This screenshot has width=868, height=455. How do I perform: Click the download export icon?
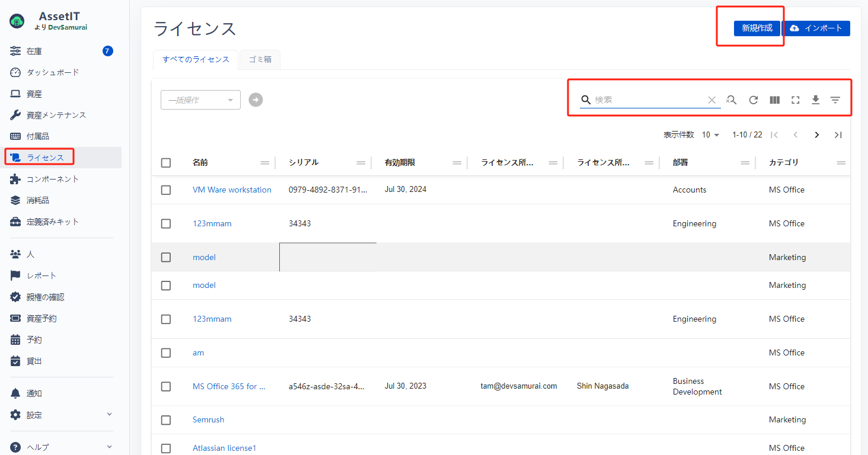[x=816, y=100]
